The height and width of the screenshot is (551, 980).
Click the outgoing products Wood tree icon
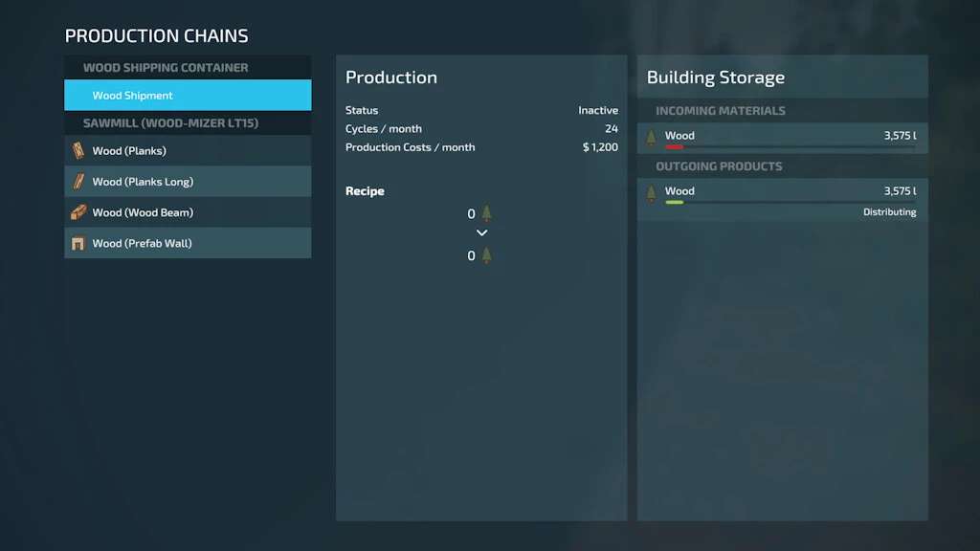652,192
